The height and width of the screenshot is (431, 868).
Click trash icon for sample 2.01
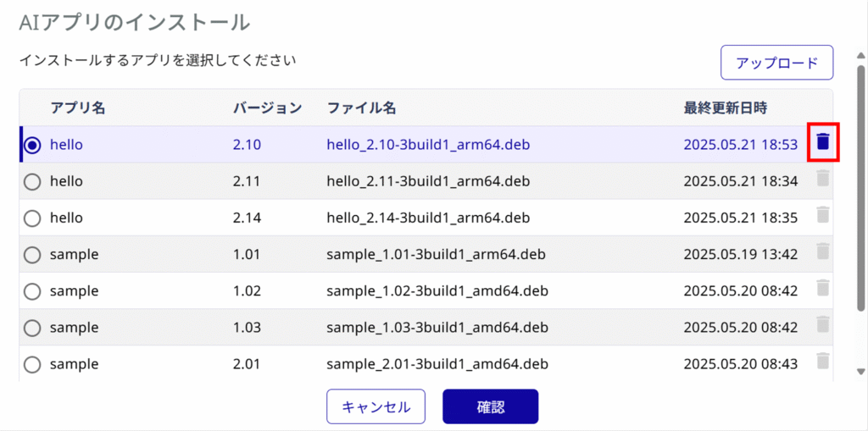pyautogui.click(x=823, y=361)
